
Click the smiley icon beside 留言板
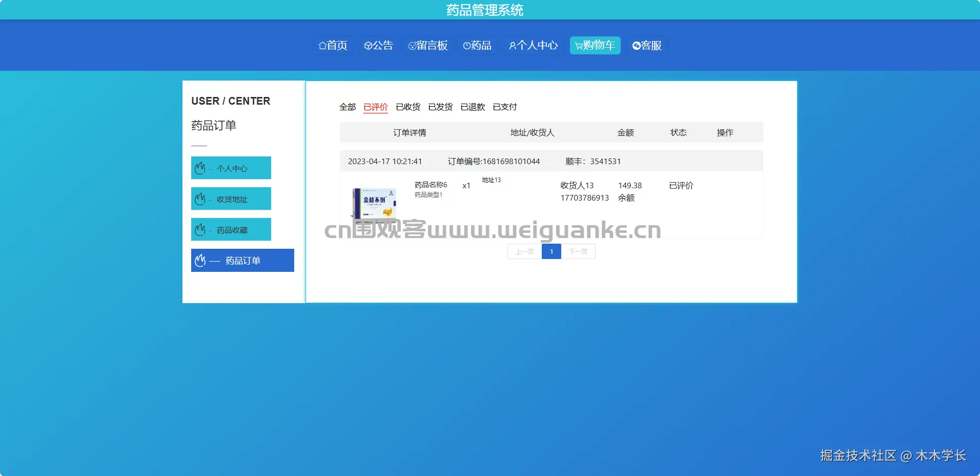click(x=412, y=46)
